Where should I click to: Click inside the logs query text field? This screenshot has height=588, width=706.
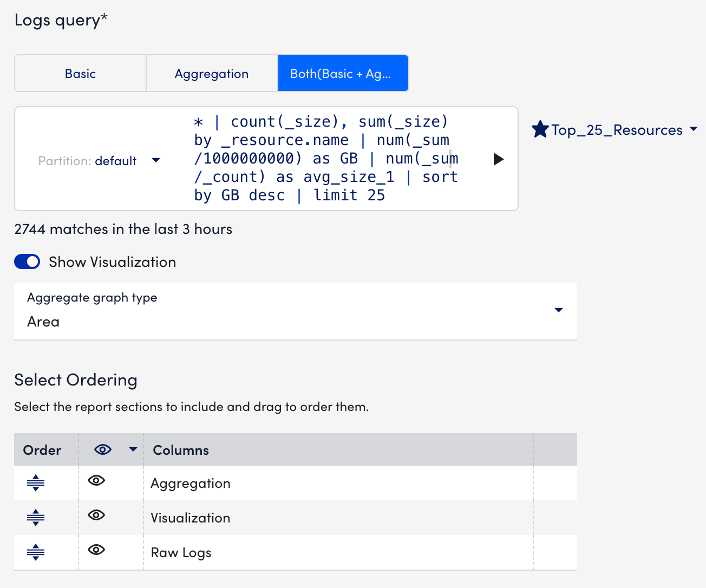(x=326, y=159)
